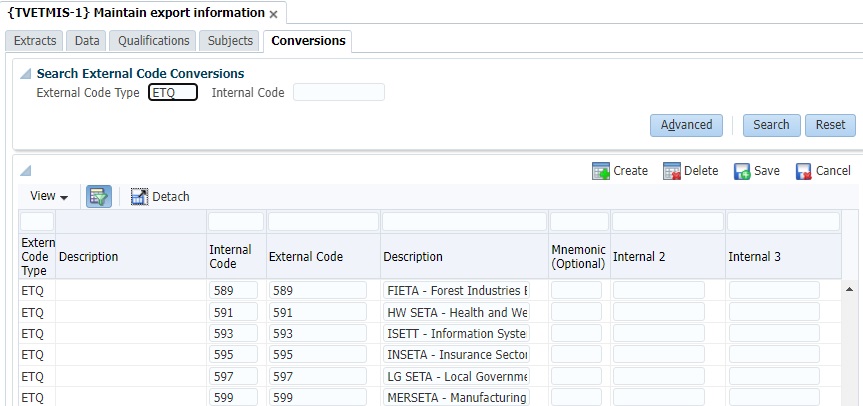Screen dimensions: 863x406
Task: Click the Detach table icon
Action: pos(139,196)
